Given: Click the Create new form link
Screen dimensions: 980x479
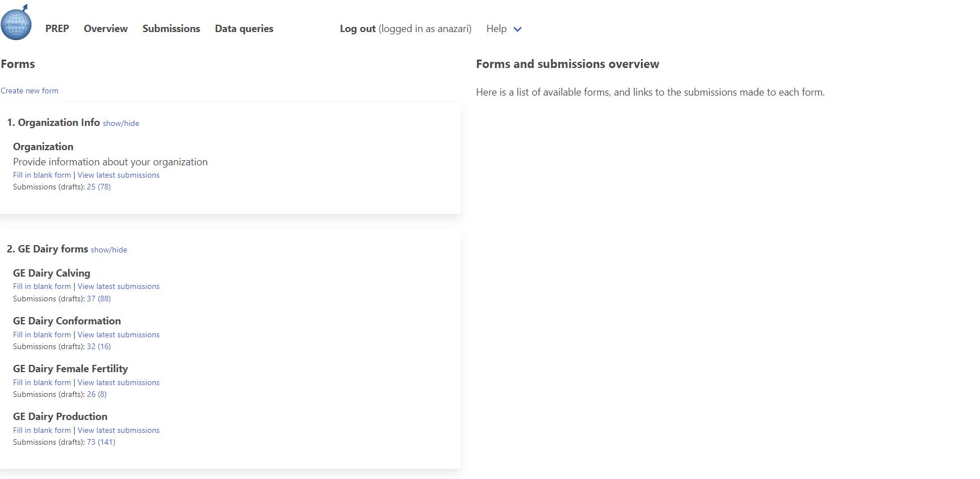Looking at the screenshot, I should pos(29,91).
